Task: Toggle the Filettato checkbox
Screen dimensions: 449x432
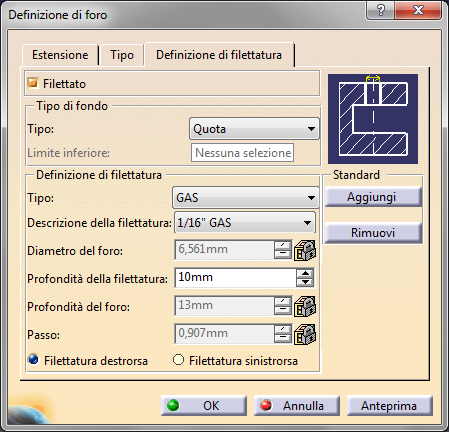Action: tap(33, 83)
